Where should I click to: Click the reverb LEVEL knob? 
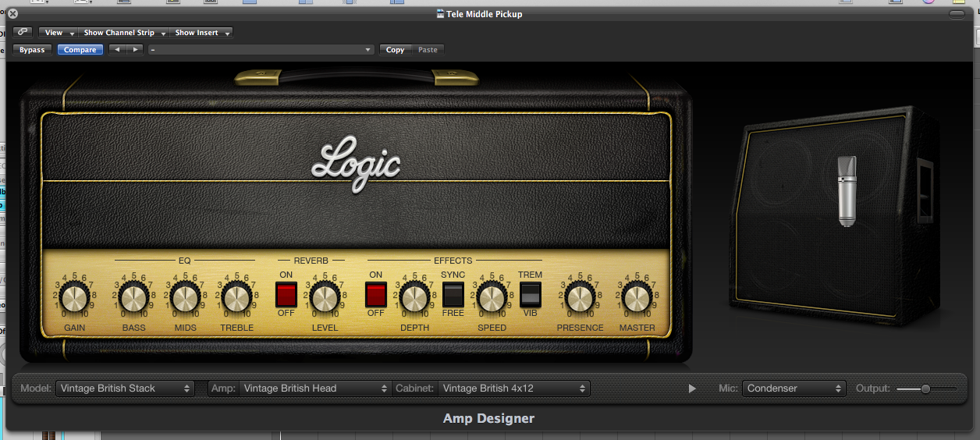point(325,298)
